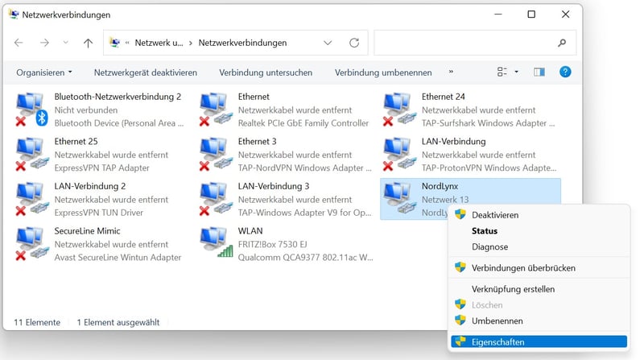The height and width of the screenshot is (360, 644).
Task: Click the search input field
Action: pyautogui.click(x=465, y=43)
